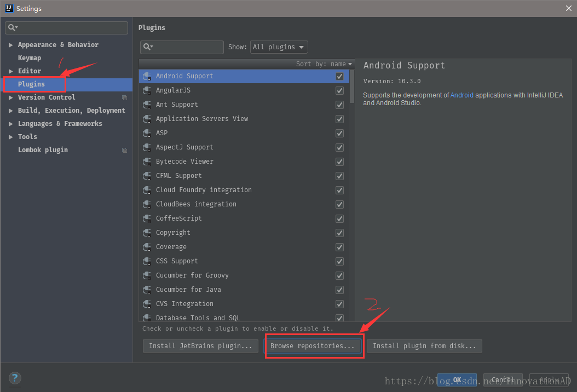Expand Languages & Frameworks node
This screenshot has height=392, width=577.
pos(10,124)
